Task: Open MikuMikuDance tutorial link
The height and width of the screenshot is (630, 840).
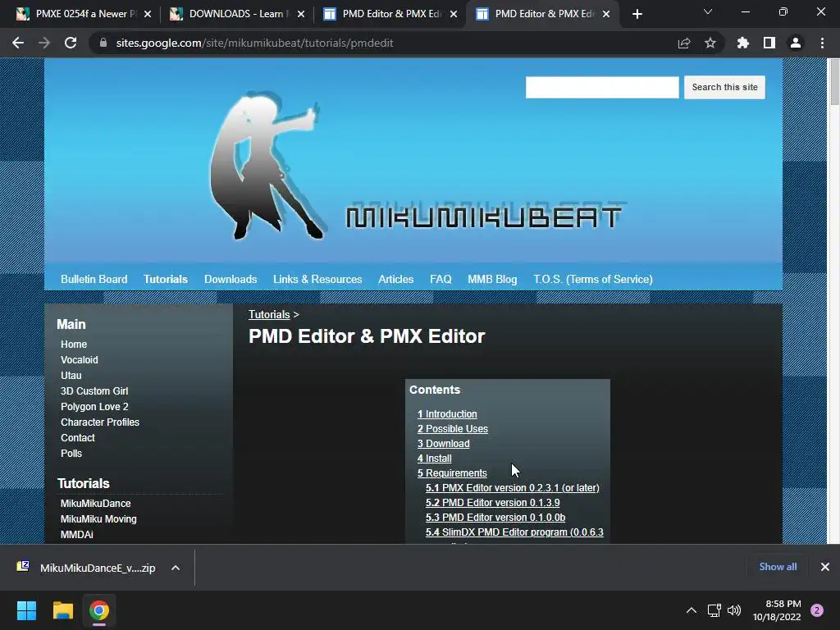Action: 95,503
